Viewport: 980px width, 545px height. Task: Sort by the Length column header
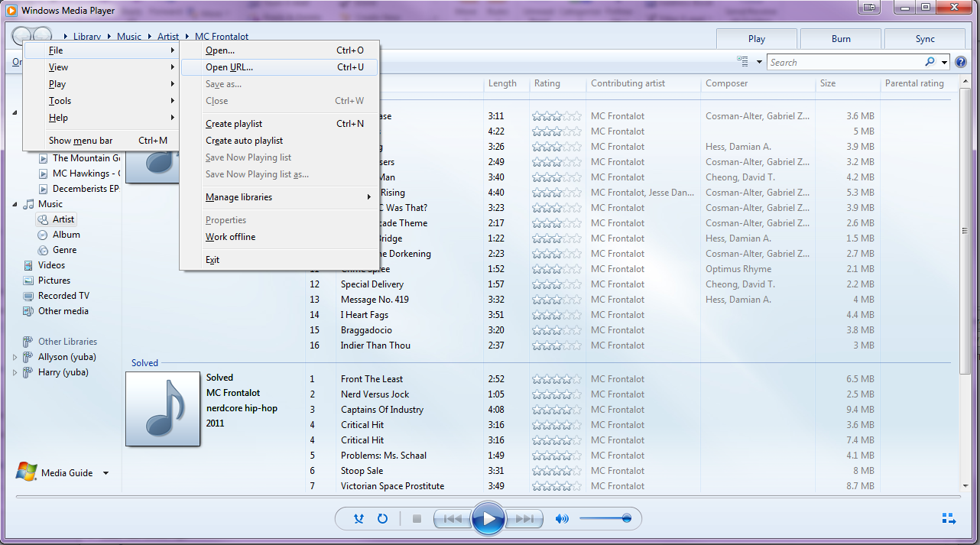(x=507, y=83)
